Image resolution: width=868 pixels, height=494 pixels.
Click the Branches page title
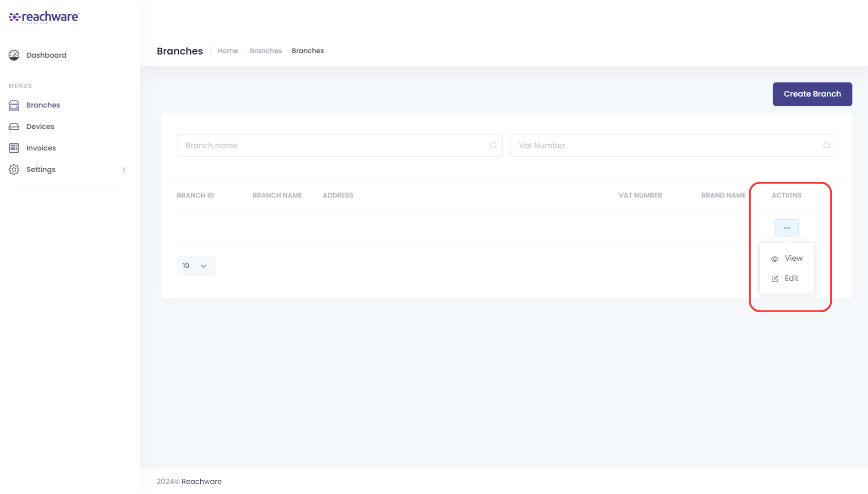180,51
